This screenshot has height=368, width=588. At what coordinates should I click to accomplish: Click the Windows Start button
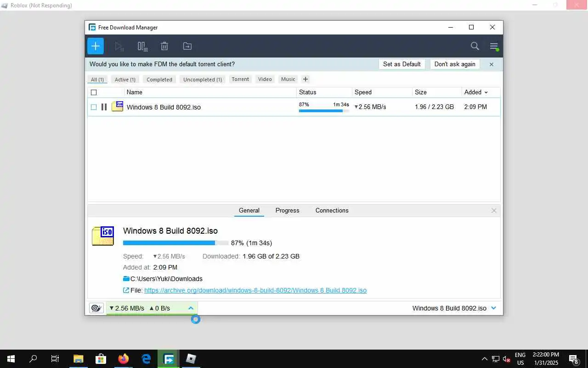click(11, 359)
